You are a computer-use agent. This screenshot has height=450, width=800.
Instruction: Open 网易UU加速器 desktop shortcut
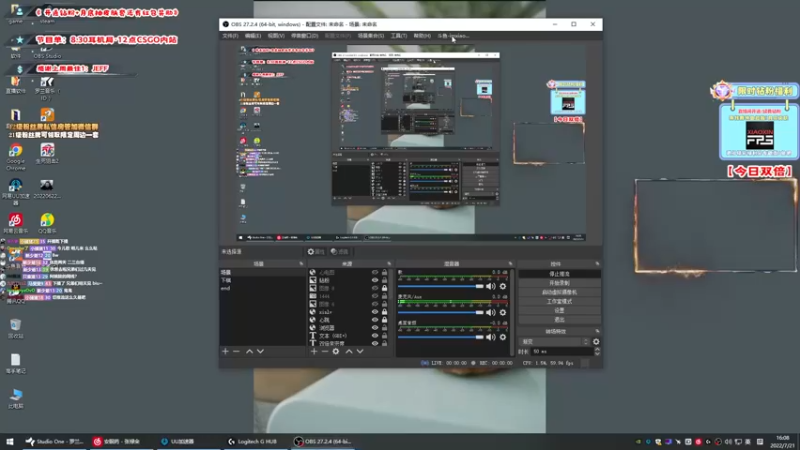pos(15,191)
